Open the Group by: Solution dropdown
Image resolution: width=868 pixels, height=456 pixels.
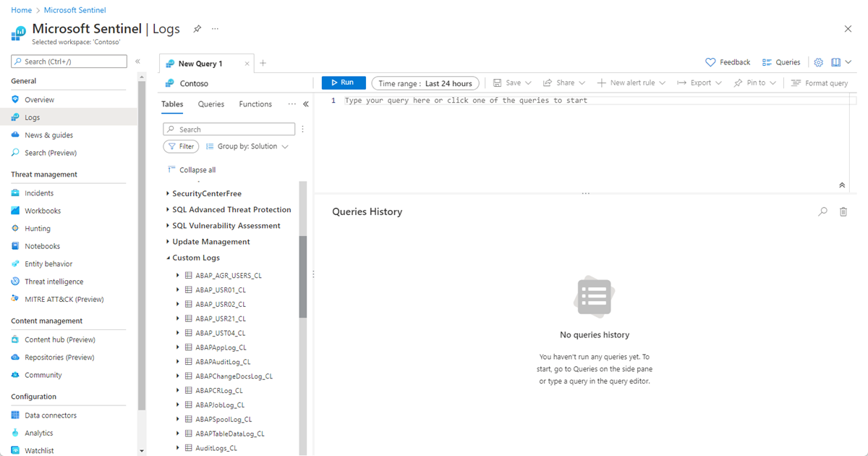click(247, 146)
